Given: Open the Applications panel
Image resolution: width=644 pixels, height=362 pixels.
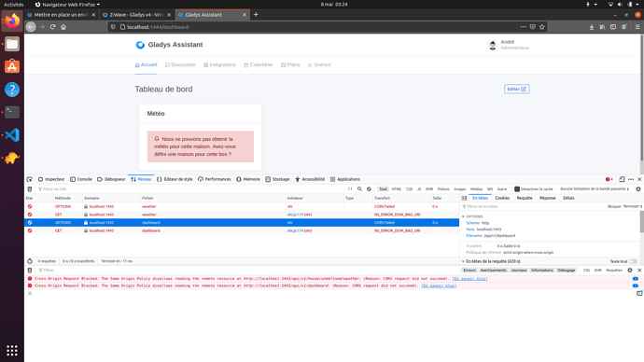Looking at the screenshot, I should [x=345, y=179].
